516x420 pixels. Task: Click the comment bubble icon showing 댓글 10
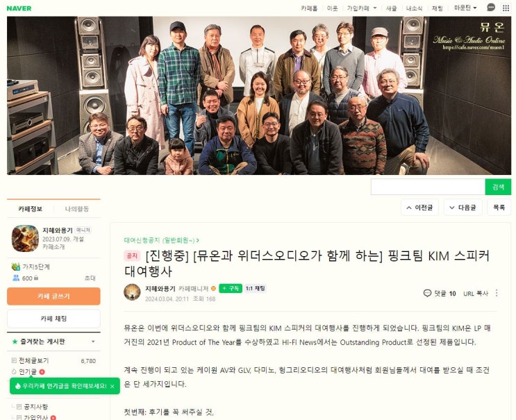point(427,293)
